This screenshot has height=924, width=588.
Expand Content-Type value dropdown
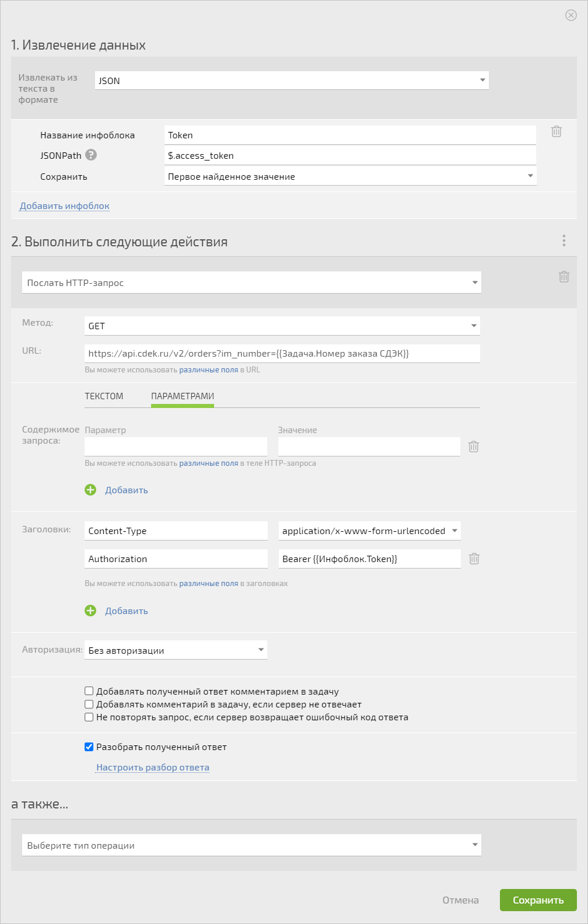370,531
